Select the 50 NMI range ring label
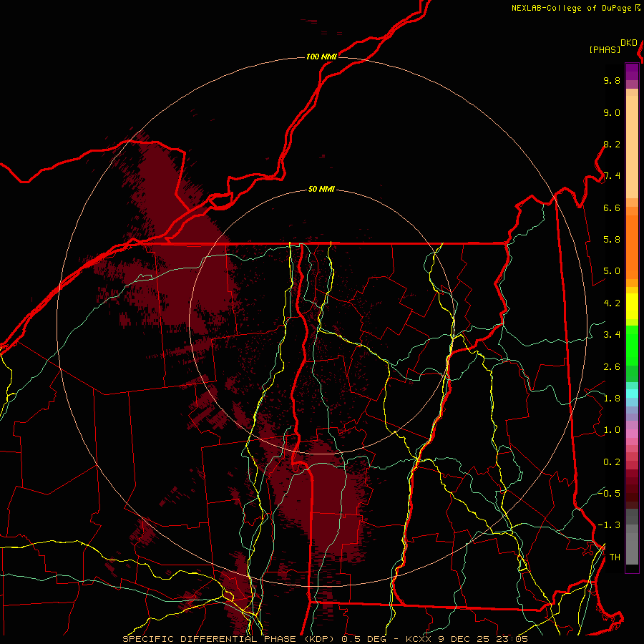Image resolution: width=644 pixels, height=644 pixels. (321, 190)
